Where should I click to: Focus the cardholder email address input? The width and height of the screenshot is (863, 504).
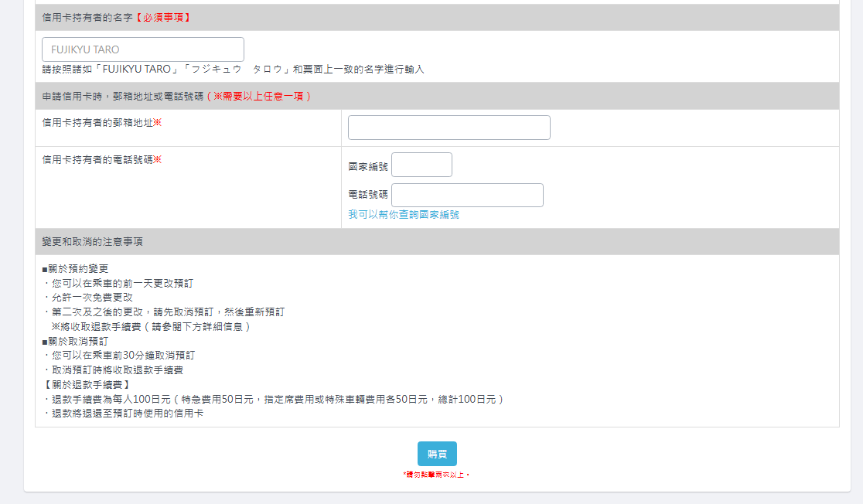449,128
